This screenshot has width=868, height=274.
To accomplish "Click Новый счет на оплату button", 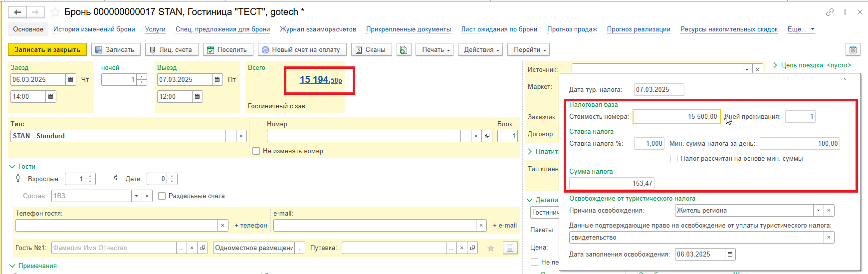I will click(302, 49).
